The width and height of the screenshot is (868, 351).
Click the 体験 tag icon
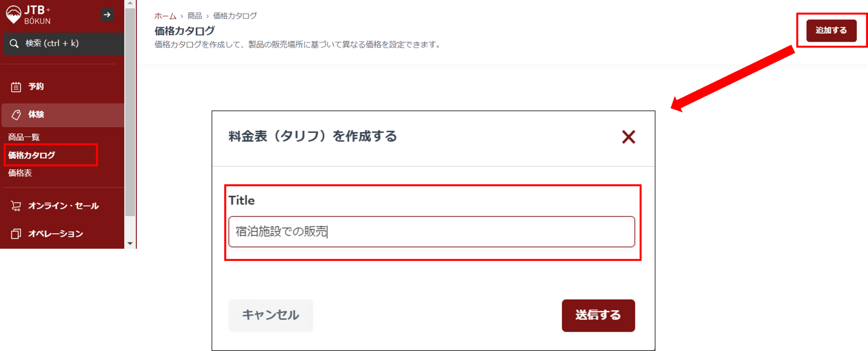tap(16, 115)
